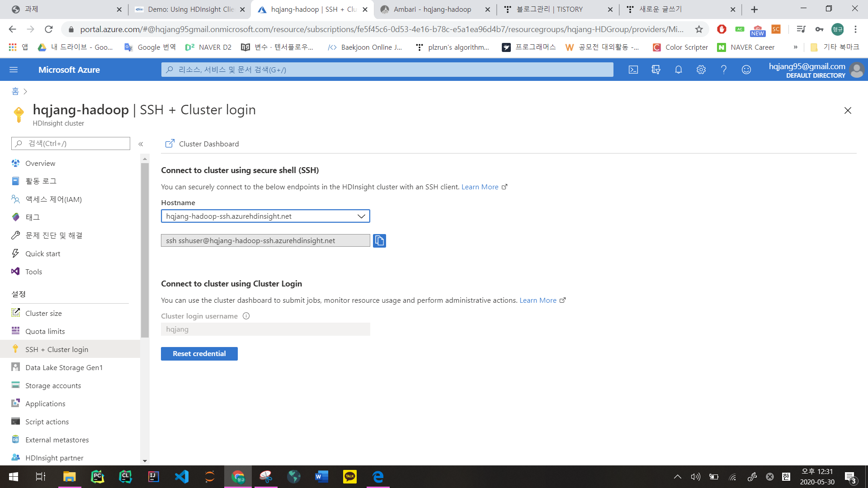Click the Cluster login username field

coord(265,329)
